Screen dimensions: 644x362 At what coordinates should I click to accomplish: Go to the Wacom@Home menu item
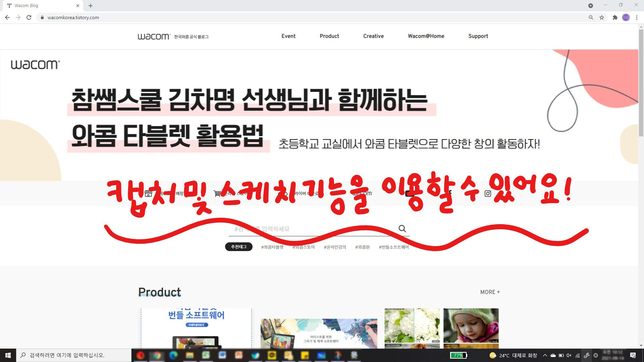point(426,36)
